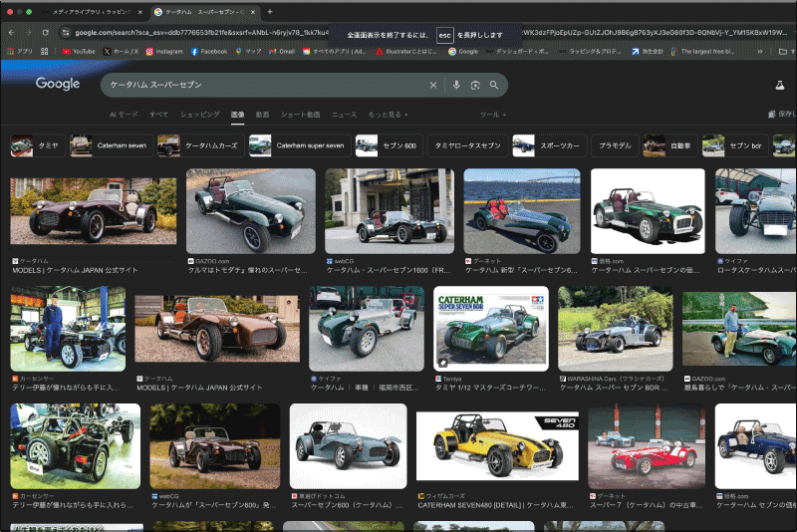This screenshot has height=532, width=797.
Task: Open the YouTube bookmark
Action: tap(79, 51)
